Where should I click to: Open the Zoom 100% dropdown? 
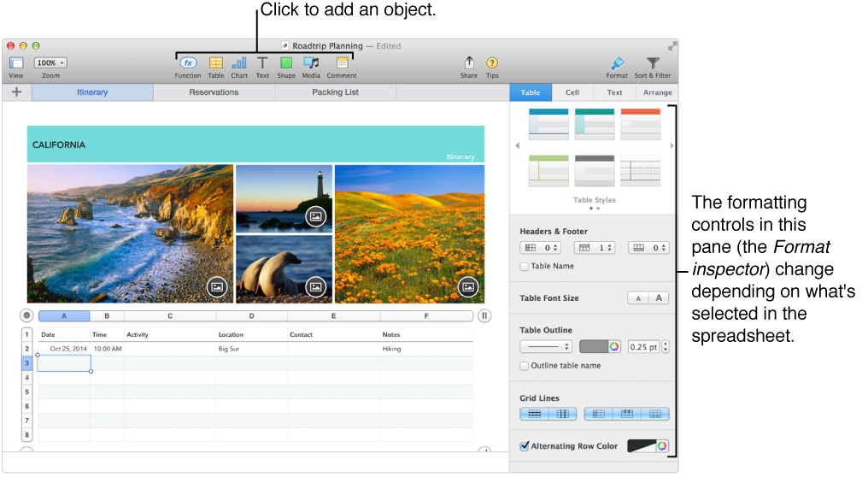pyautogui.click(x=50, y=63)
